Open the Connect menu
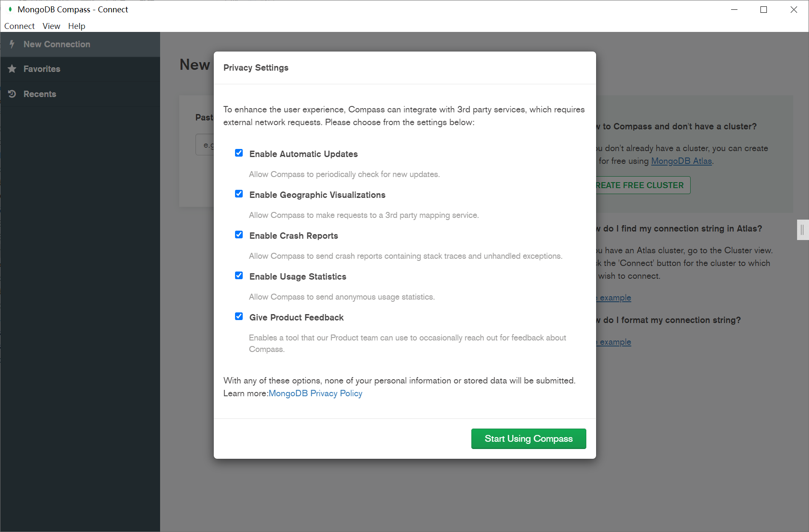This screenshot has width=809, height=532. 19,26
